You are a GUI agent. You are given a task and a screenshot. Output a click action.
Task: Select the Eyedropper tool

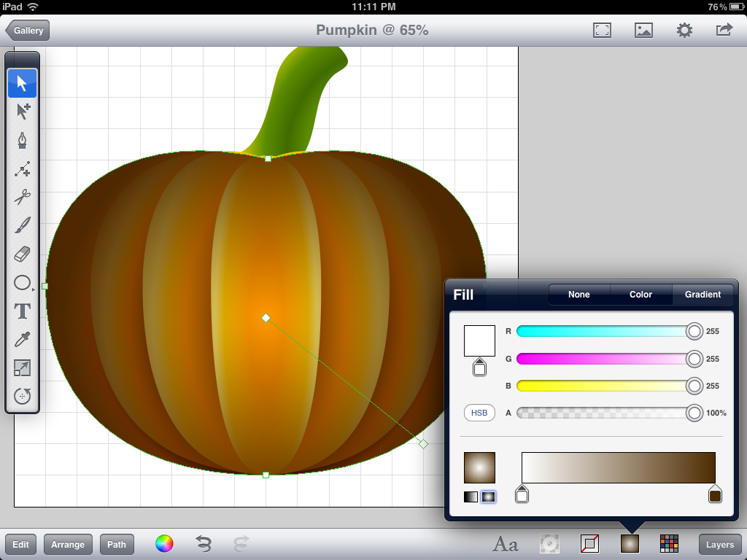23,340
